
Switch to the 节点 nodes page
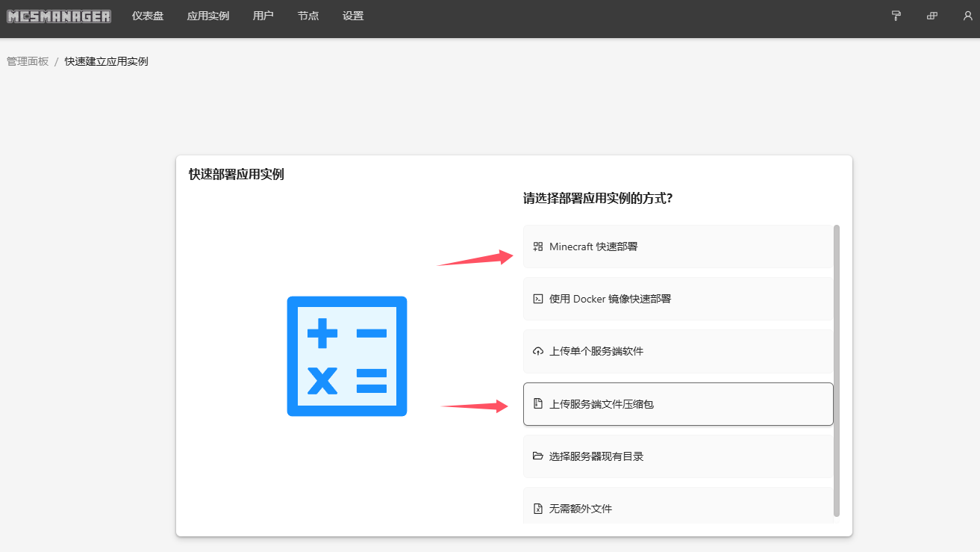308,16
